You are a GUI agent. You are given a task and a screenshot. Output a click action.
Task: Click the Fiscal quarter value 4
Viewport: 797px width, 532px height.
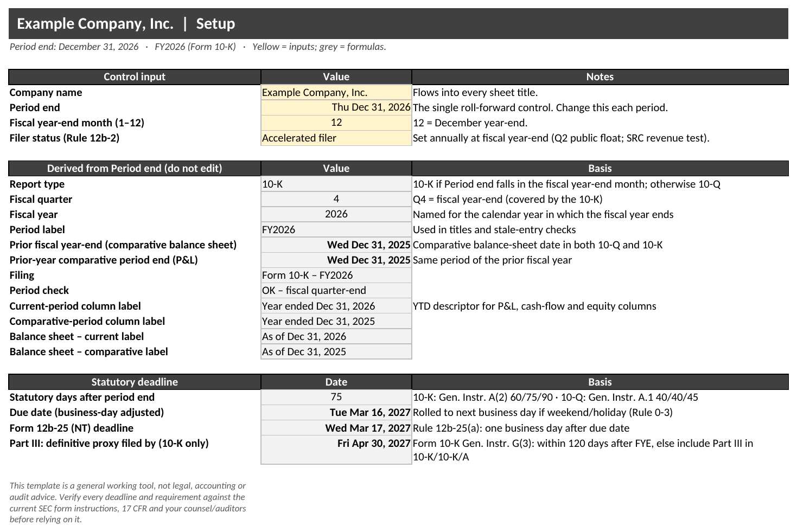(336, 199)
